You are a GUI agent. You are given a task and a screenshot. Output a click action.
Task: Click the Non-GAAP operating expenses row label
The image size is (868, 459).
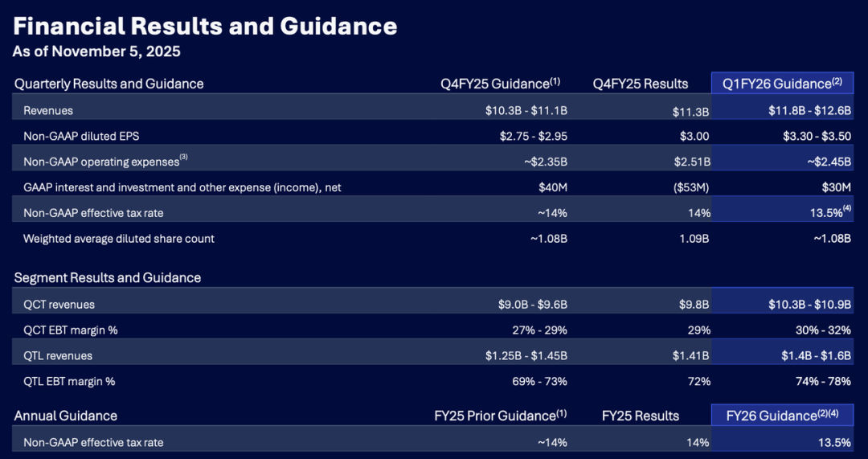click(104, 162)
